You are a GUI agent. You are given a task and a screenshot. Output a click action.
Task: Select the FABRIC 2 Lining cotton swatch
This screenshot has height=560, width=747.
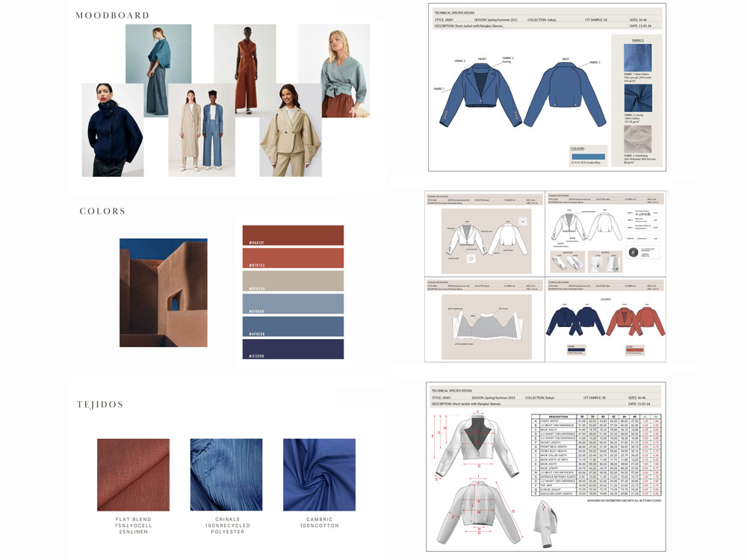coord(638,98)
